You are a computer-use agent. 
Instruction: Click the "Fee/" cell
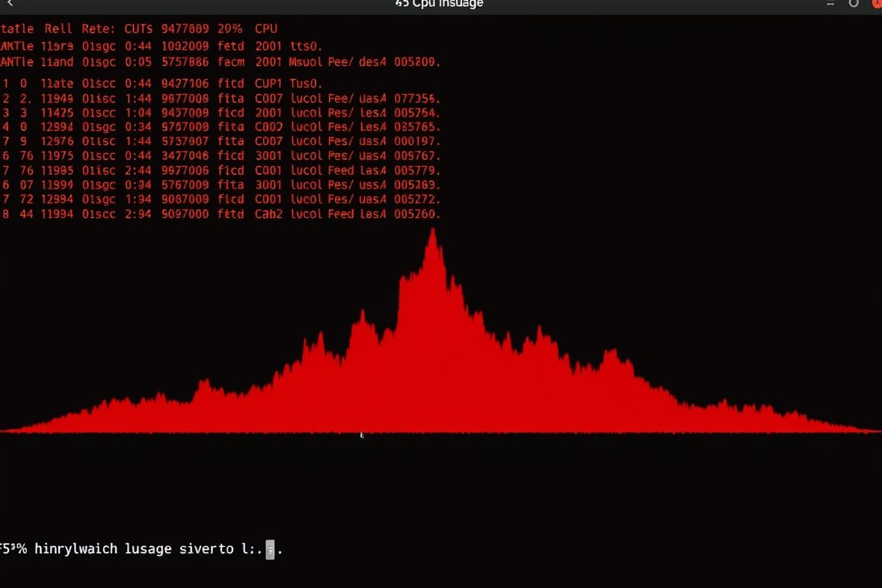click(x=340, y=99)
